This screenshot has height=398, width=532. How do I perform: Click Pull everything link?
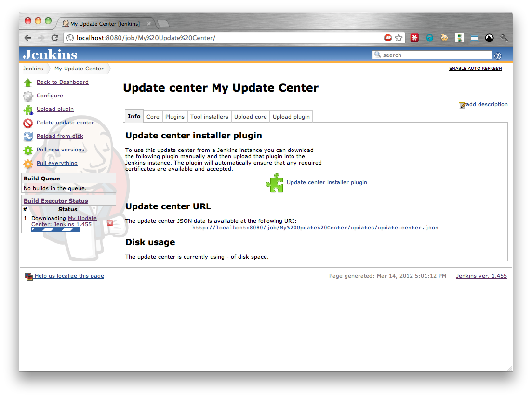pyautogui.click(x=57, y=164)
